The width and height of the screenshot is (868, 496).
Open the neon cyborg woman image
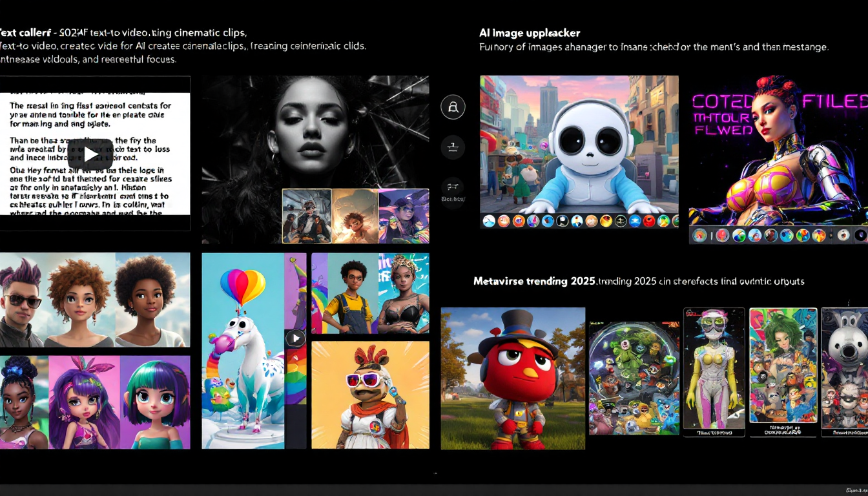pos(778,150)
